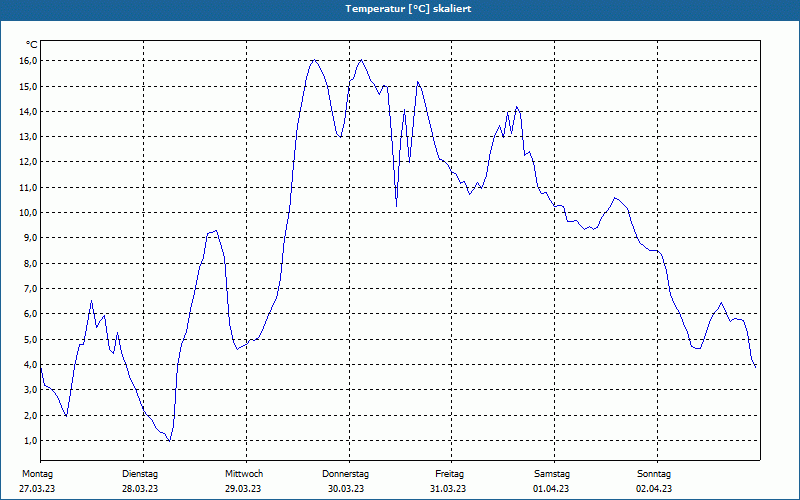This screenshot has width=800, height=500.
Task: Select the 'Donnerstag' day label
Action: point(345,474)
